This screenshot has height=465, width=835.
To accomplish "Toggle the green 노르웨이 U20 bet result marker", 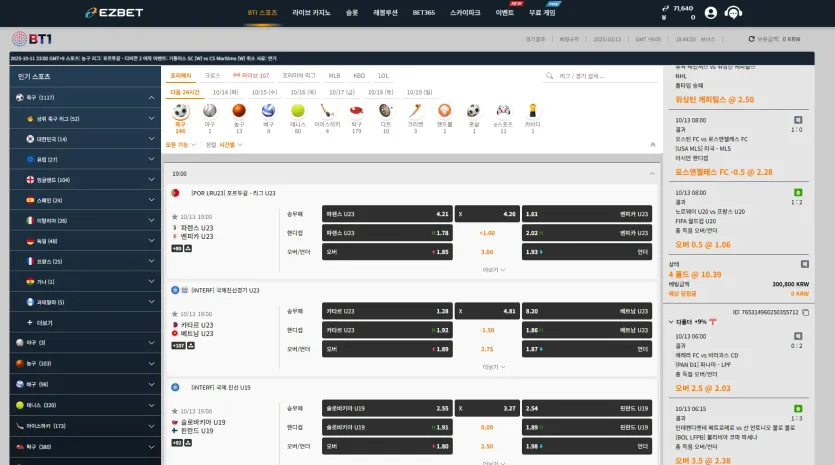I will 798,193.
